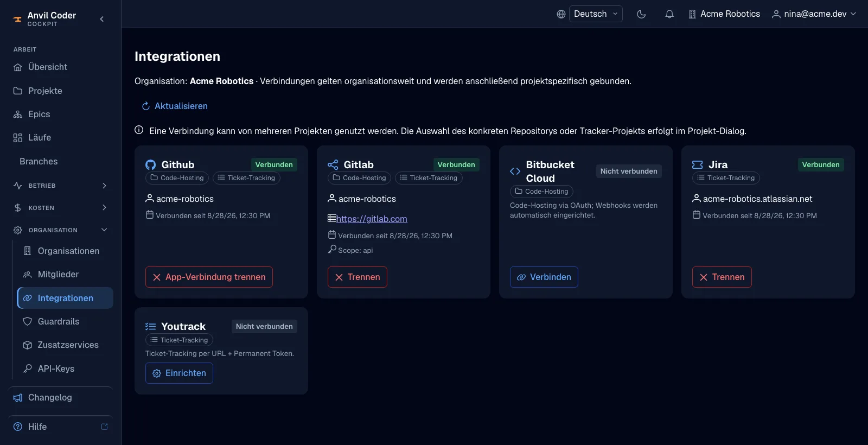Click the Gitlab share icon
The width and height of the screenshot is (868, 445).
tap(333, 164)
